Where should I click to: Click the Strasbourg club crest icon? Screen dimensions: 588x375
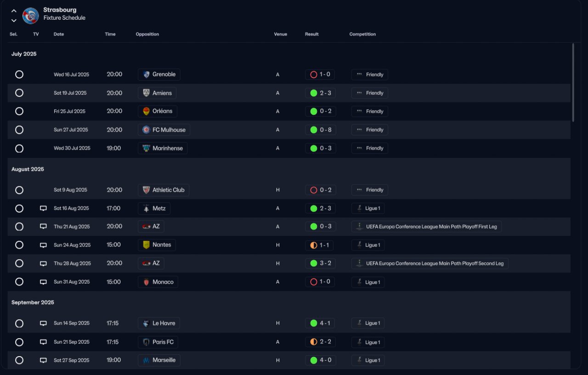pos(30,16)
